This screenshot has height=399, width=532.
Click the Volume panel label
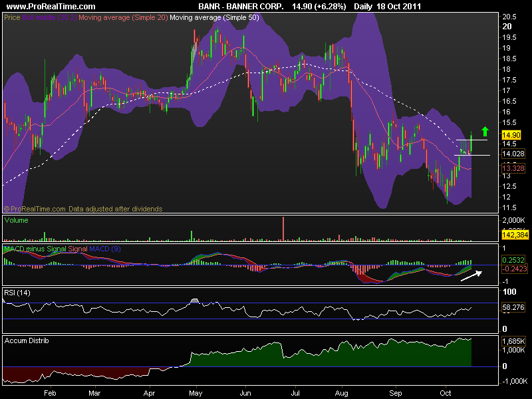pos(16,220)
